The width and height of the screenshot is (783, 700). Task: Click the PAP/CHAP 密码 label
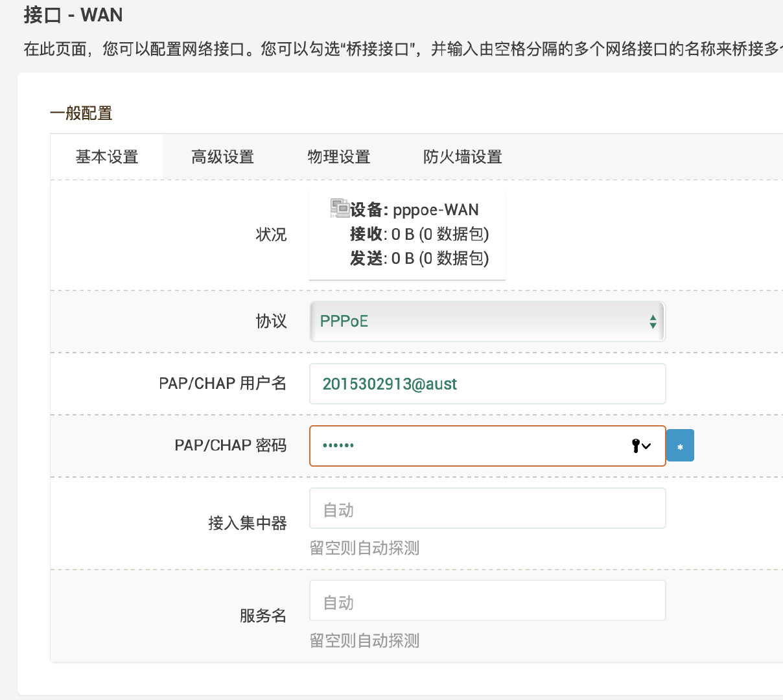coord(230,446)
